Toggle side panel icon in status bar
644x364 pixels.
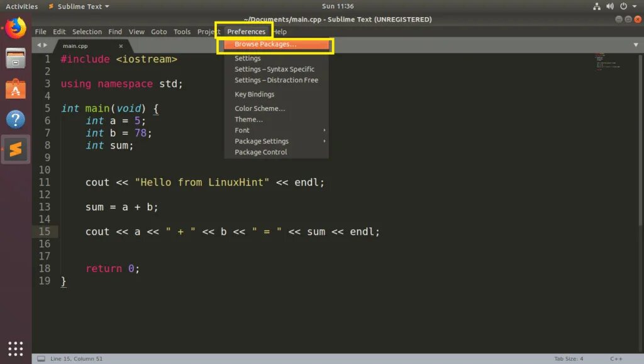(x=41, y=359)
